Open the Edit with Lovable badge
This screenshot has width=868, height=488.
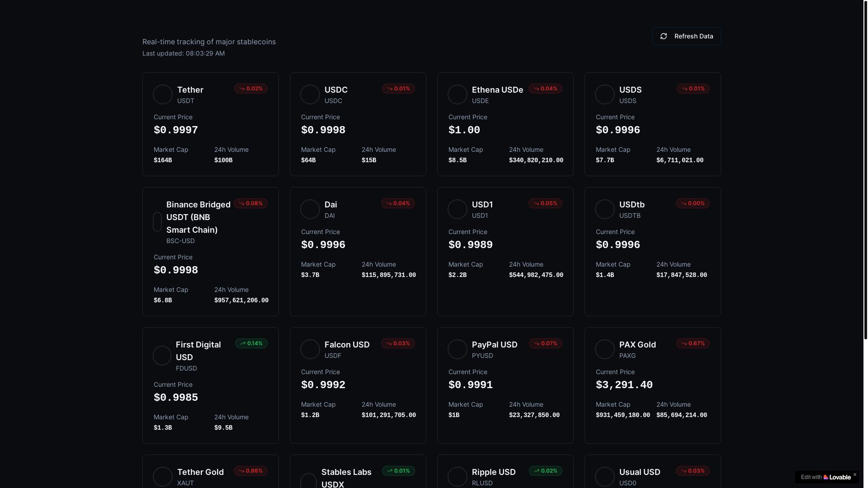[826, 477]
